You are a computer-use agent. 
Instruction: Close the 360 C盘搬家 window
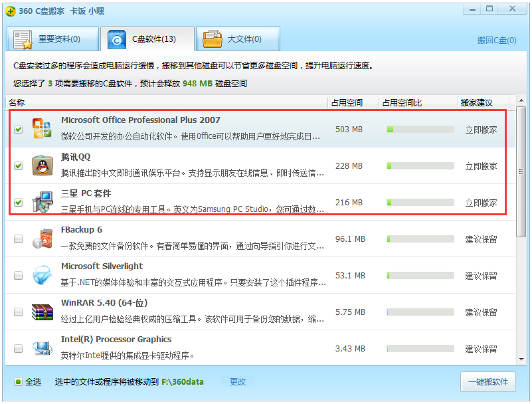[512, 9]
